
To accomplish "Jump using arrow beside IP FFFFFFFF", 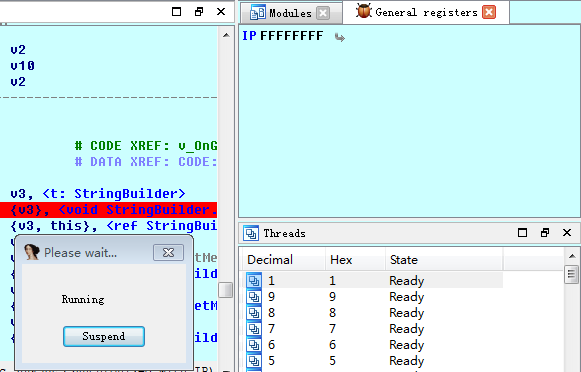I will (339, 37).
